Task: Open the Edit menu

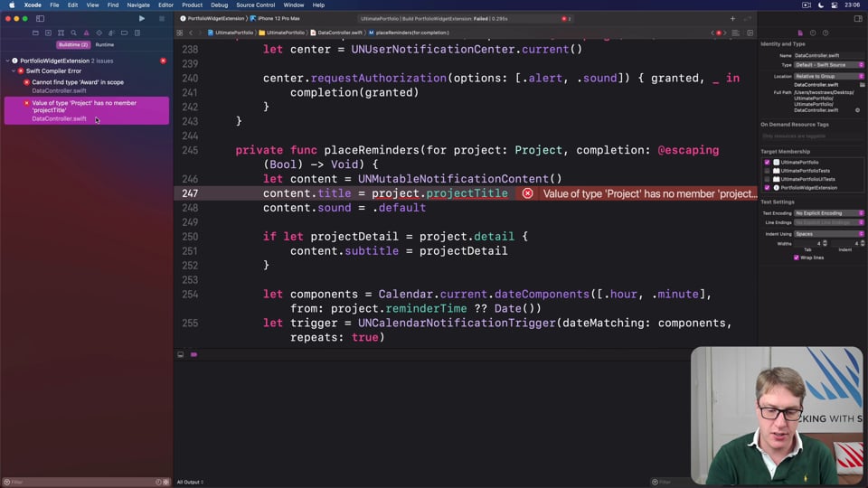Action: pos(72,5)
